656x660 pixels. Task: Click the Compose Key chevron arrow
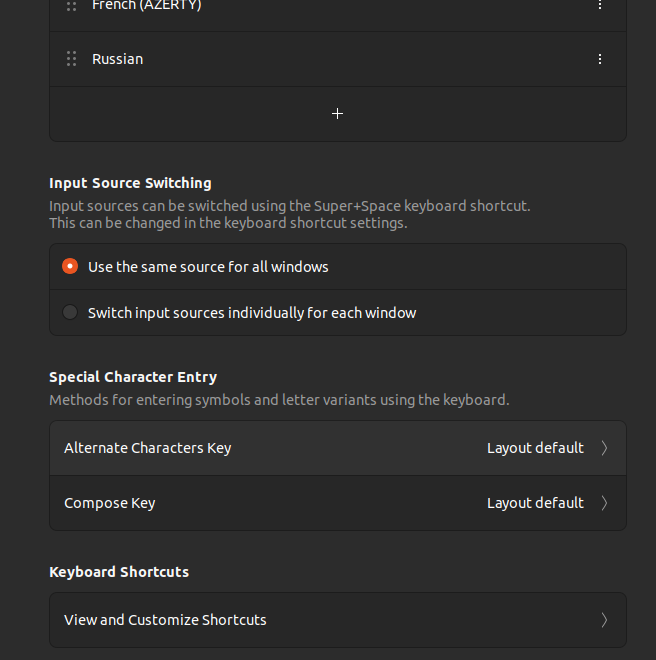tap(604, 503)
